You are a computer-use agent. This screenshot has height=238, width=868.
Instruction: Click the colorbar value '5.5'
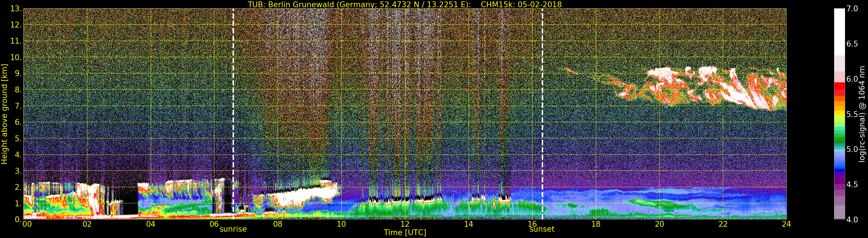tap(852, 114)
